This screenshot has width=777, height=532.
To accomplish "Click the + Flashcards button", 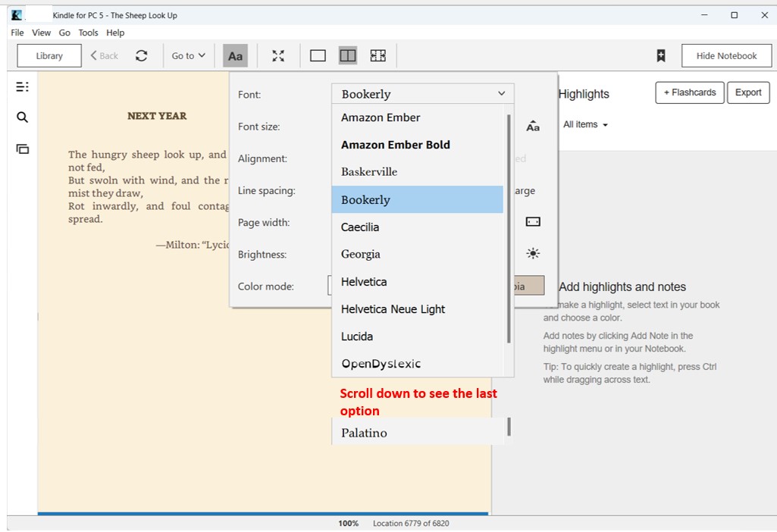I will click(689, 92).
